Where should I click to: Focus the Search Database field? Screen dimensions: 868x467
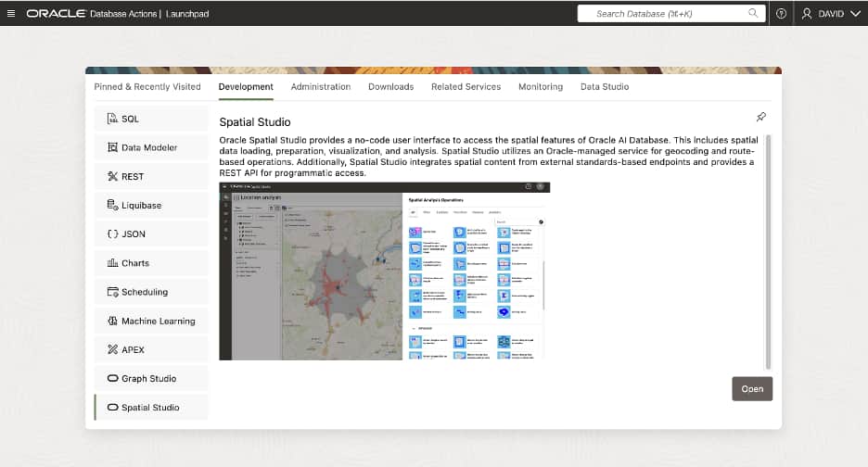tap(671, 13)
